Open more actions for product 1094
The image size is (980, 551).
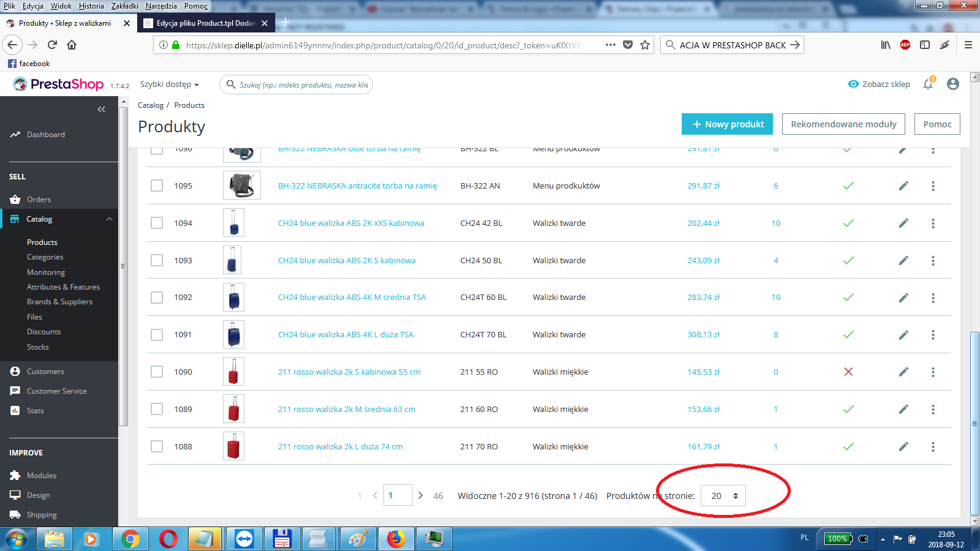click(x=933, y=223)
